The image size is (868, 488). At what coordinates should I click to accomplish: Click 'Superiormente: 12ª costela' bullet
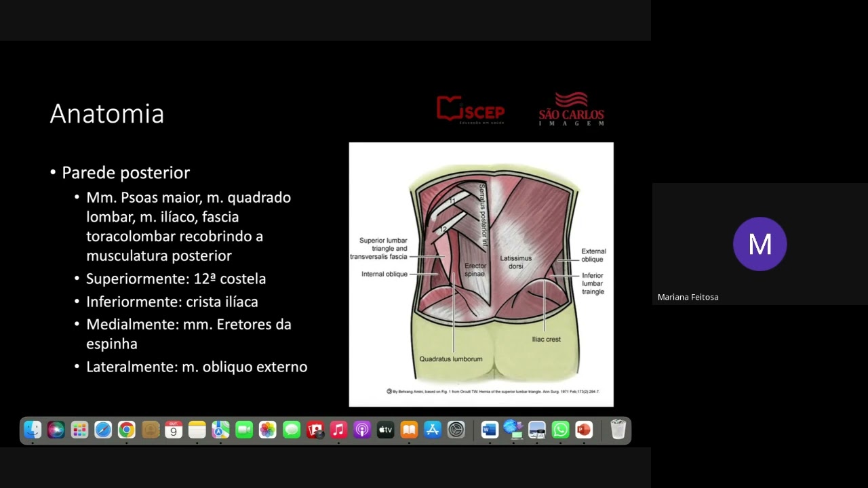tap(176, 279)
